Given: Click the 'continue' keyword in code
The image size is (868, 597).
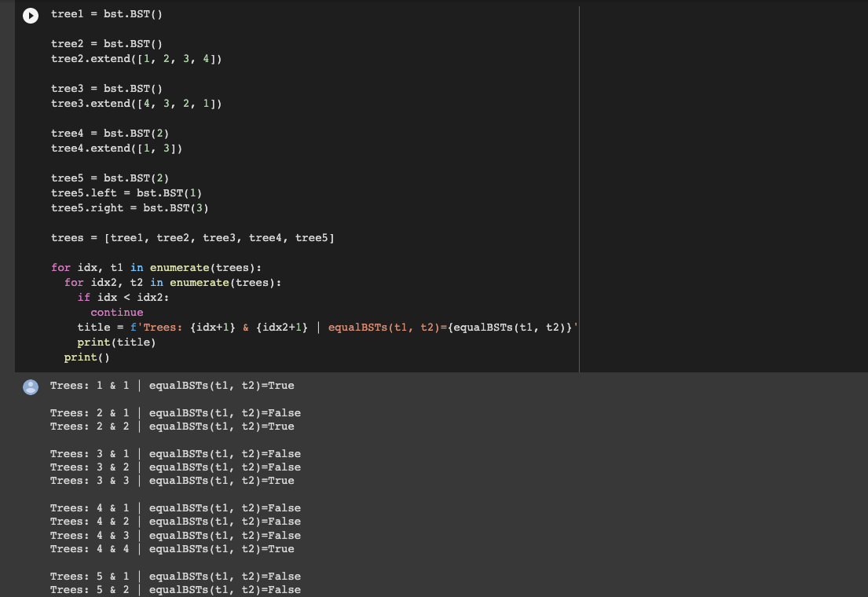Looking at the screenshot, I should [117, 313].
